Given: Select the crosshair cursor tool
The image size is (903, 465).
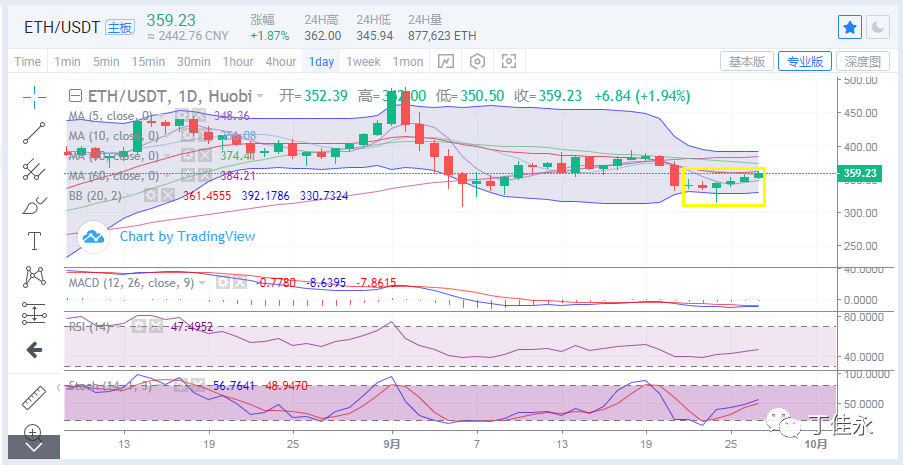Looking at the screenshot, I should pos(35,97).
